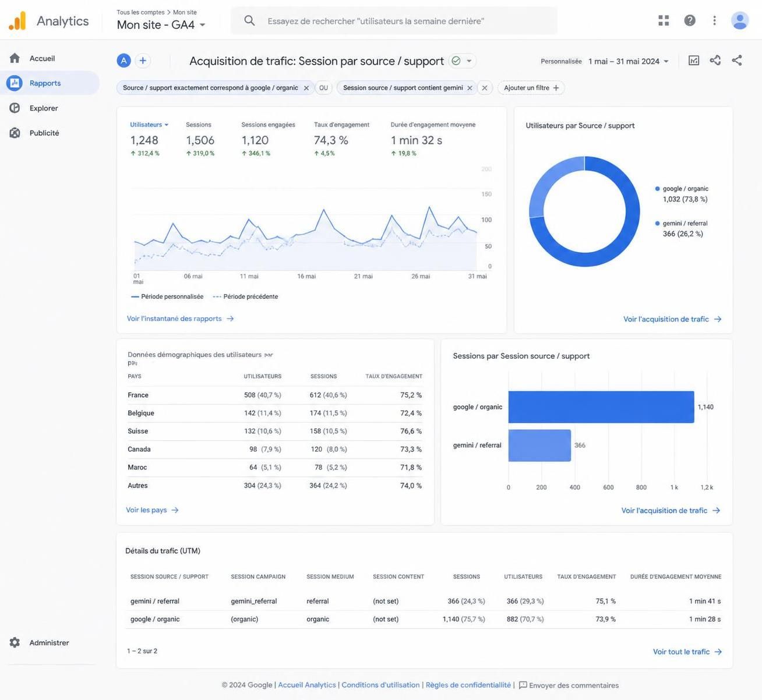Select Rapports in the sidebar
This screenshot has height=700, width=762.
click(x=50, y=83)
